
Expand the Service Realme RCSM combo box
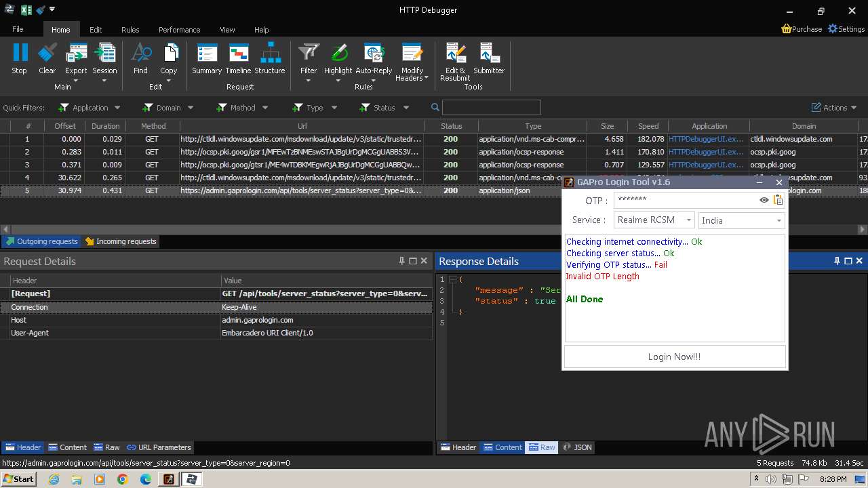[689, 220]
